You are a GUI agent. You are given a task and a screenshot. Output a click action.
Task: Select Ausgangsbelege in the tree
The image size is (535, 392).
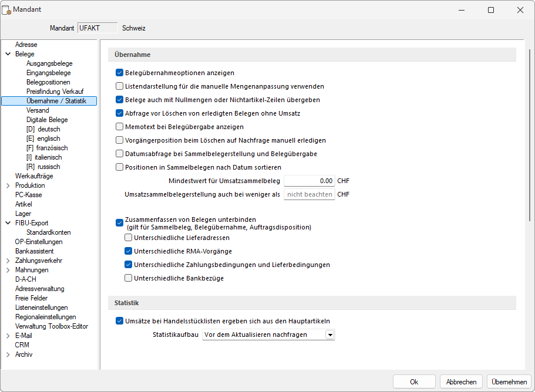49,63
